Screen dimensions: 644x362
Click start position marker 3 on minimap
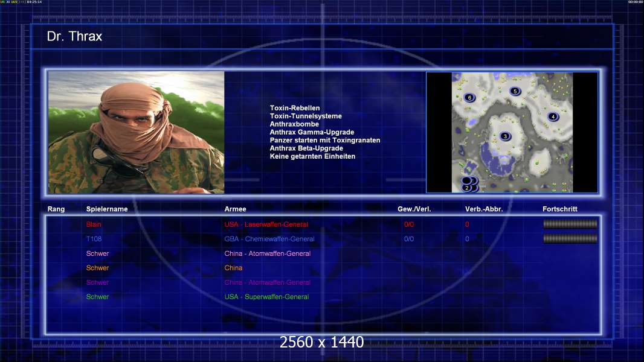[x=505, y=136]
